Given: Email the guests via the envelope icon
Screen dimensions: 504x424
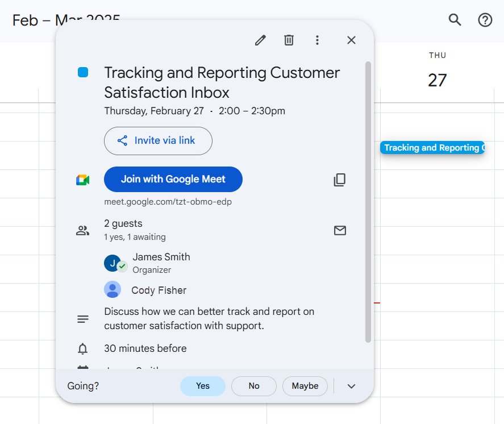Looking at the screenshot, I should coord(340,231).
